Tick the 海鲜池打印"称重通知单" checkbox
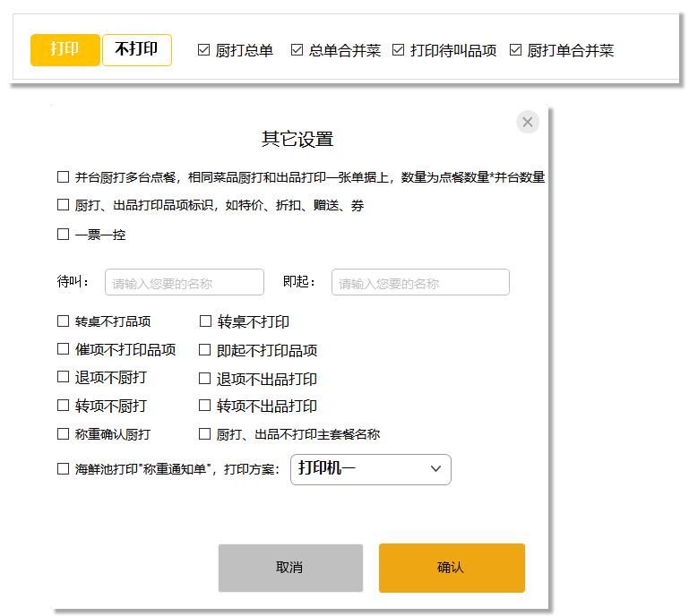Screen dimensions: 689x616 pyautogui.click(x=64, y=469)
